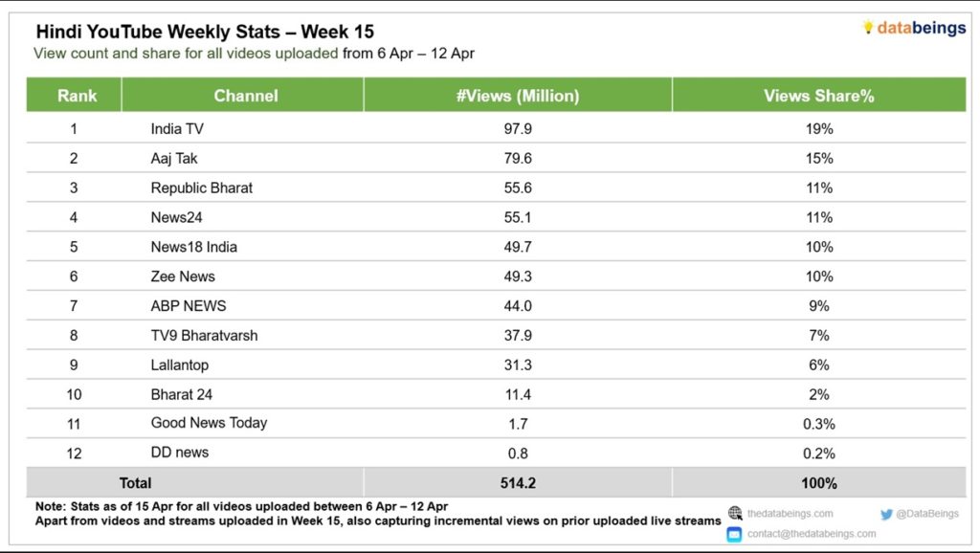
Task: Select the Rank column header
Action: click(75, 95)
